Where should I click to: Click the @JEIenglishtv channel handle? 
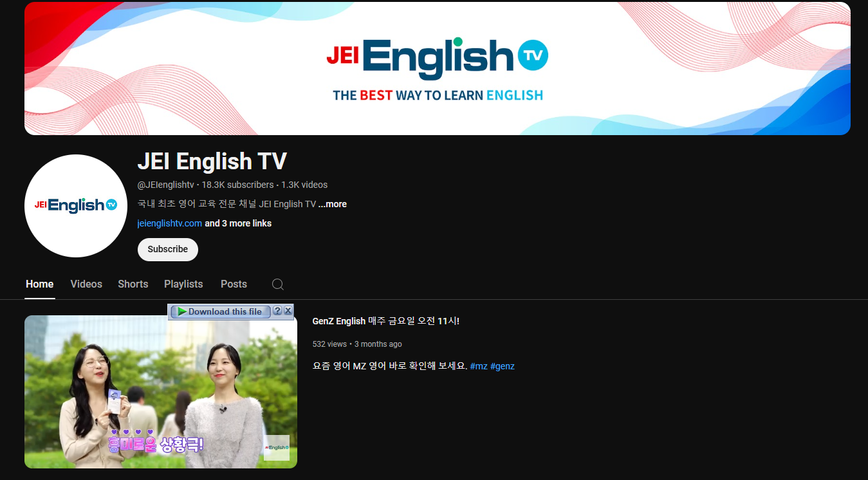click(x=166, y=185)
